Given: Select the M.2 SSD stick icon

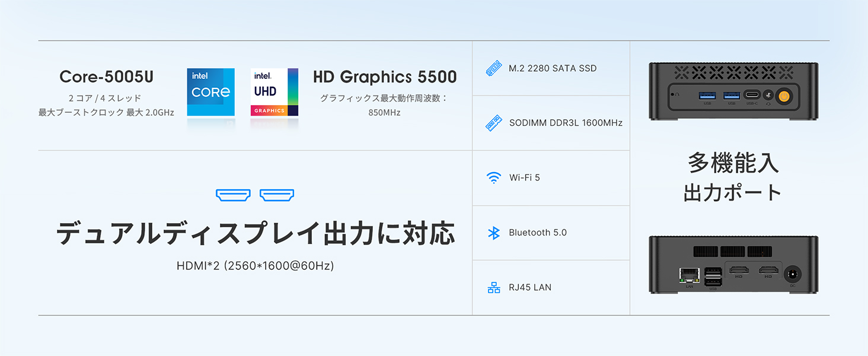Looking at the screenshot, I should pos(494,68).
